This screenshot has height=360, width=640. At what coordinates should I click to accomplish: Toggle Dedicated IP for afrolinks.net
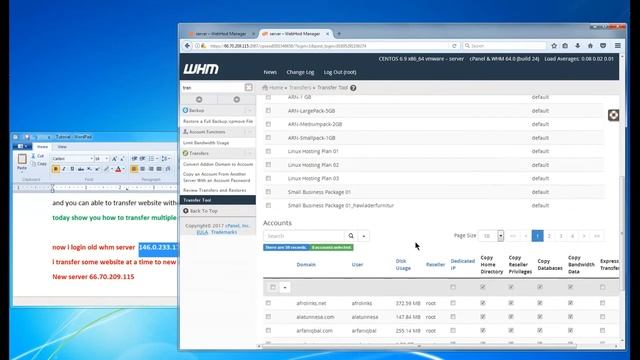click(x=453, y=303)
